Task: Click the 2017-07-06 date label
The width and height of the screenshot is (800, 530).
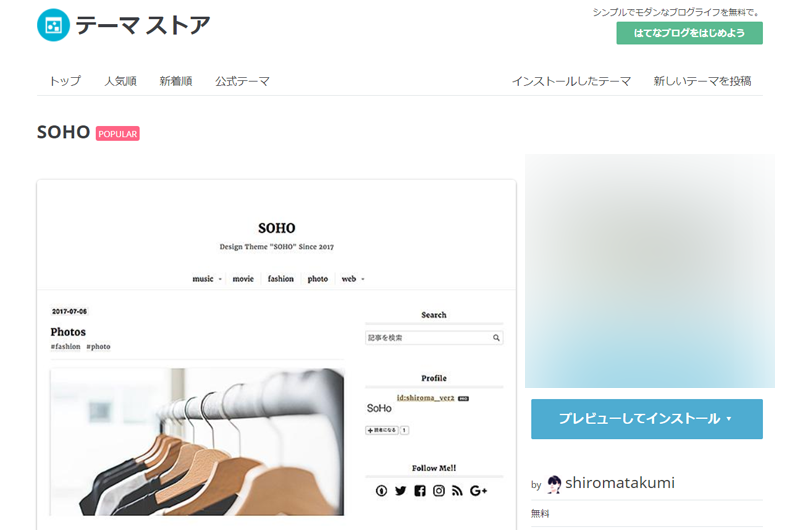Action: pos(69,311)
